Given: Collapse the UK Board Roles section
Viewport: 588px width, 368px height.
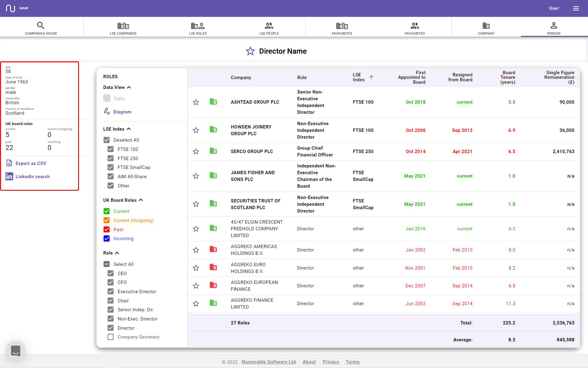Looking at the screenshot, I should pyautogui.click(x=141, y=200).
